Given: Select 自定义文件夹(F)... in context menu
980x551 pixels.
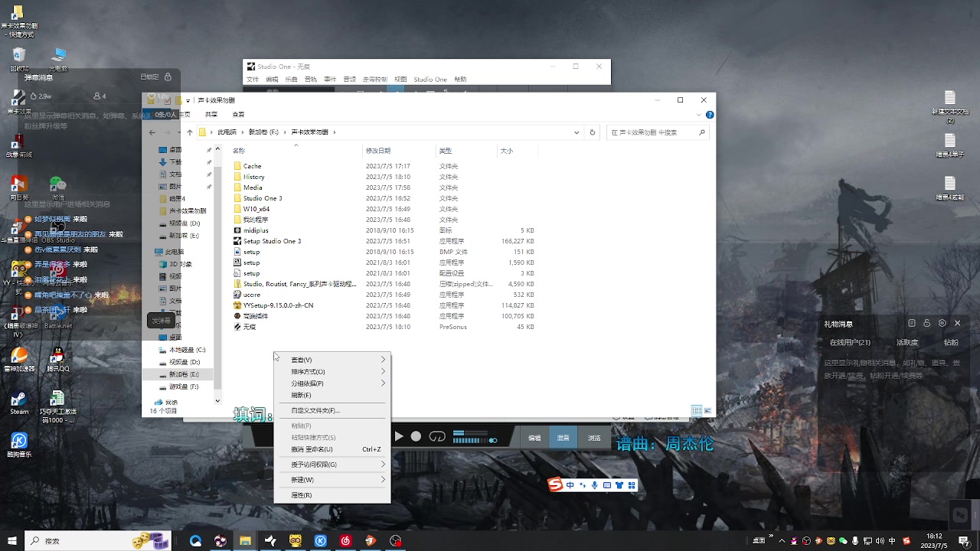Looking at the screenshot, I should (332, 411).
